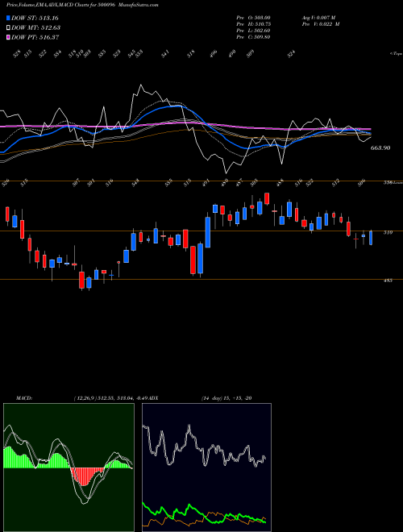403x532 pixels.
Task: Click the 510 price axis label
Action: 388,233
